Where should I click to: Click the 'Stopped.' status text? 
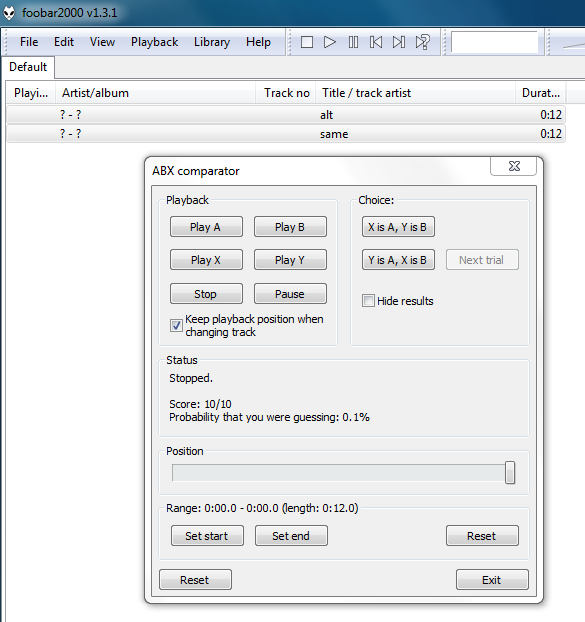point(191,378)
